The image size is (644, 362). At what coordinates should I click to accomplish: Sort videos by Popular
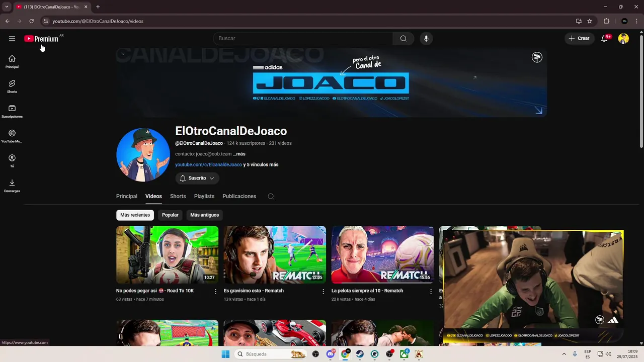(x=170, y=215)
